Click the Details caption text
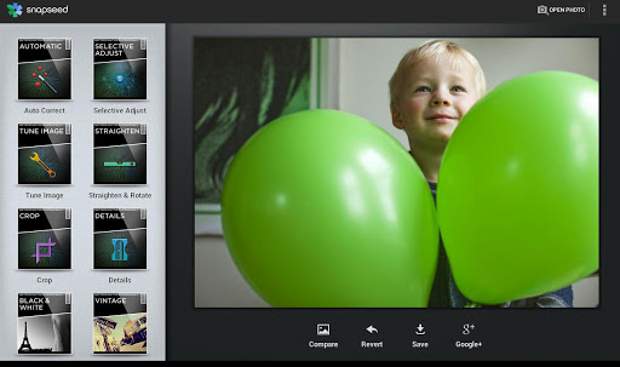Image resolution: width=620 pixels, height=367 pixels. pos(120,280)
